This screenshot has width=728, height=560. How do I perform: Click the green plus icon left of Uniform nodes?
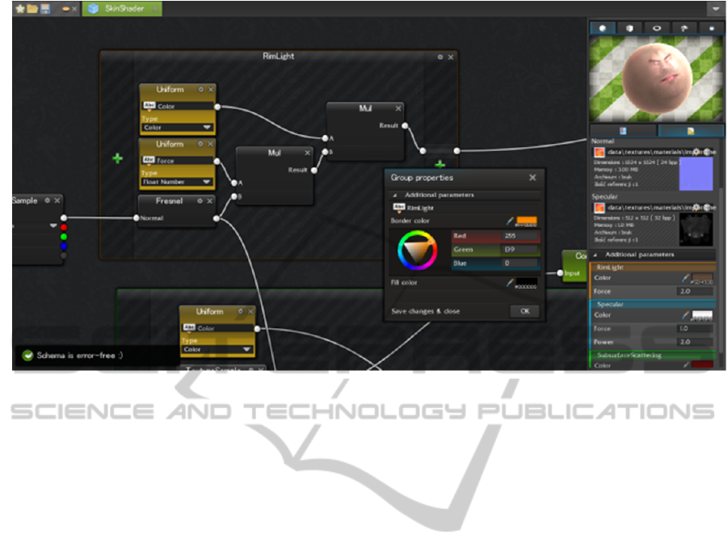tap(117, 159)
